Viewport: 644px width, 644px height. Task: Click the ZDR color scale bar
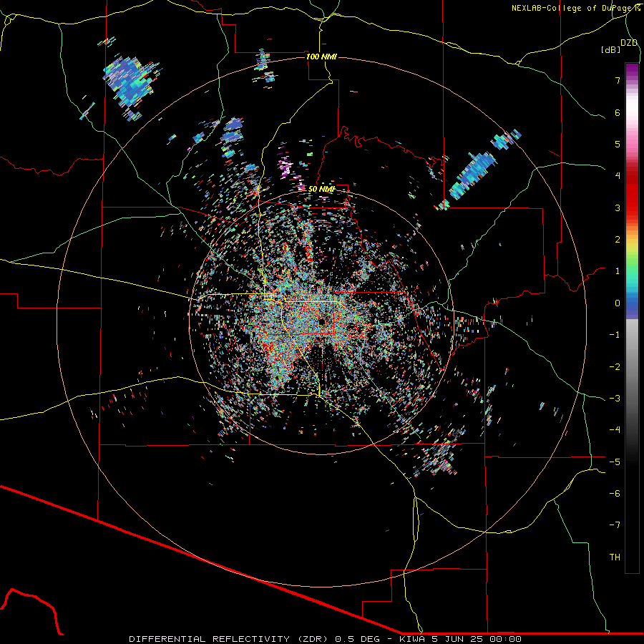tap(632, 318)
